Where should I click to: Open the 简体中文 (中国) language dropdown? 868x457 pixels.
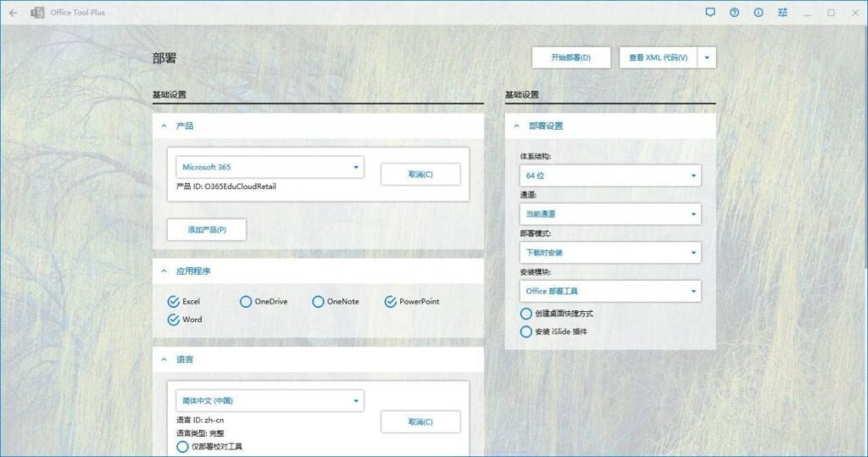pyautogui.click(x=270, y=400)
